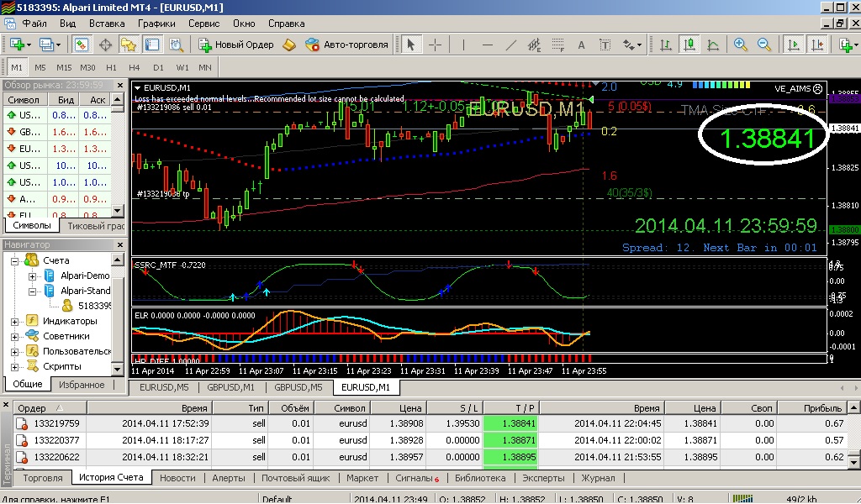Viewport: 861px width, 504px height.
Task: Select the H4 timeframe button
Action: [134, 67]
